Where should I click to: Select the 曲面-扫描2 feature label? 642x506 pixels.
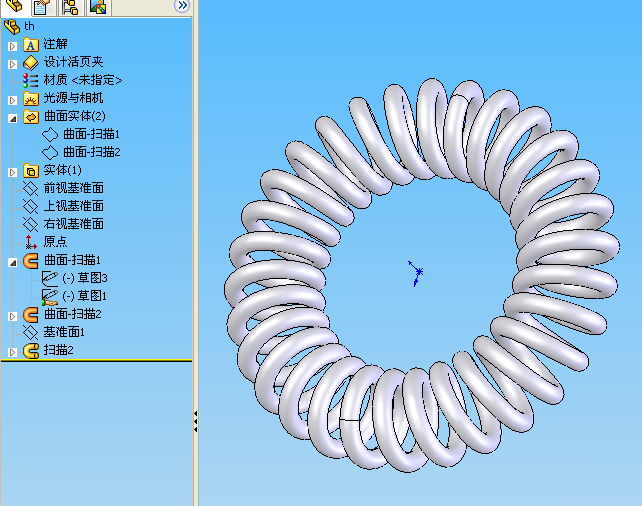[72, 314]
